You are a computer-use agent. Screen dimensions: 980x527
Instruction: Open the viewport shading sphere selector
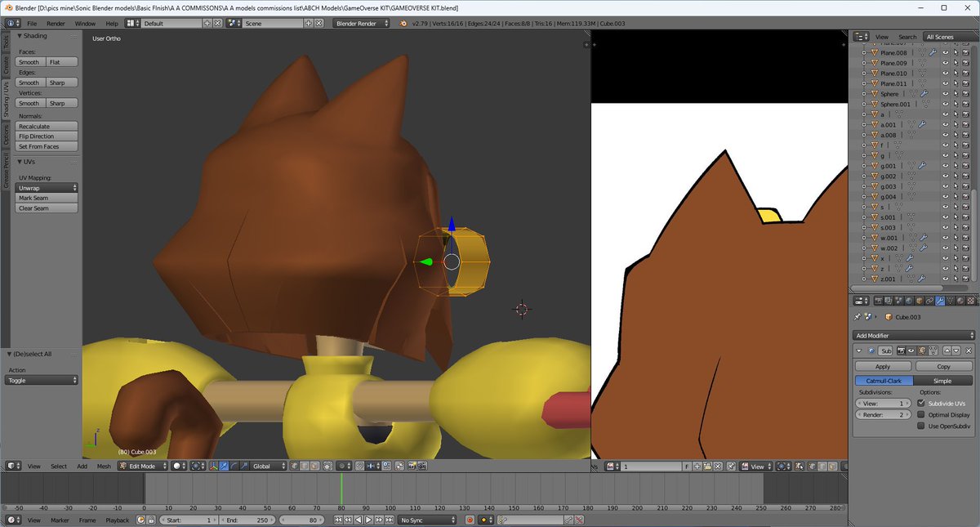coord(179,466)
